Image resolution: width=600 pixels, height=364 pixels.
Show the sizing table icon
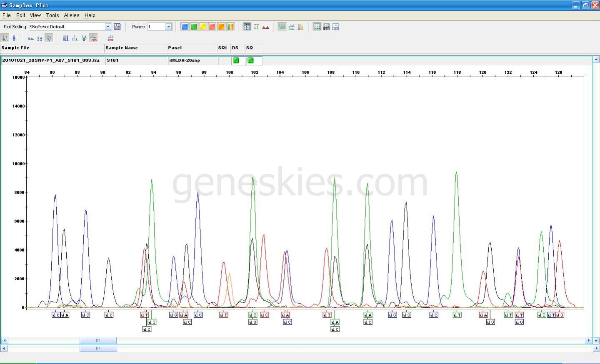pos(317,27)
